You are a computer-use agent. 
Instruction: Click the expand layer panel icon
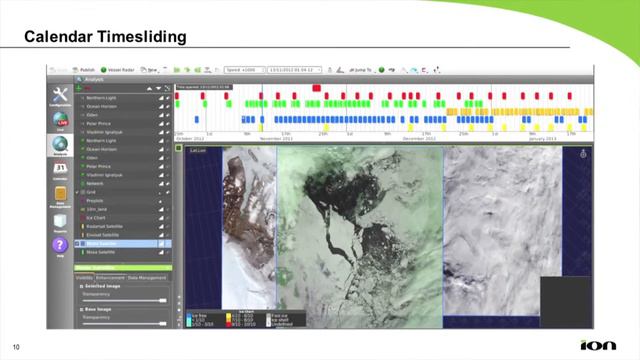point(167,88)
